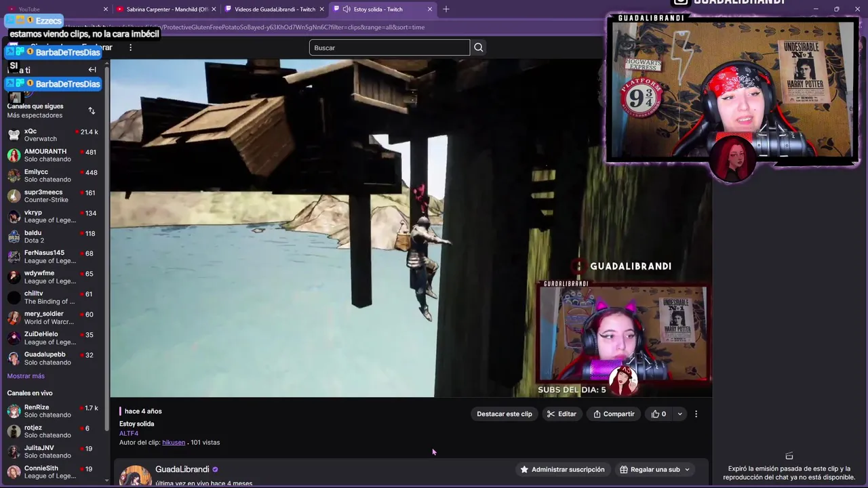Close the Sabrina Carpenter Manchild tab

(x=214, y=9)
